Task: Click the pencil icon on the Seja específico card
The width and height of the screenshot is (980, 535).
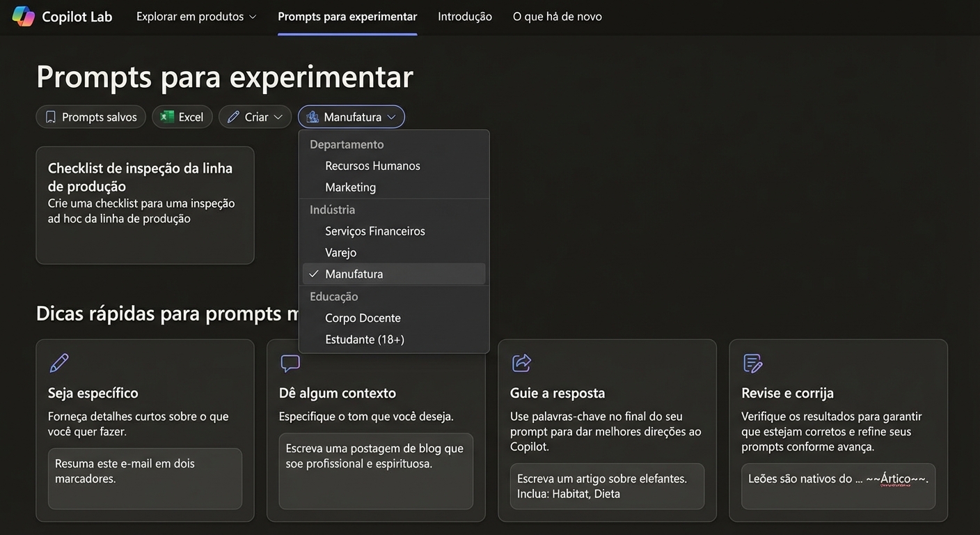Action: pyautogui.click(x=58, y=362)
